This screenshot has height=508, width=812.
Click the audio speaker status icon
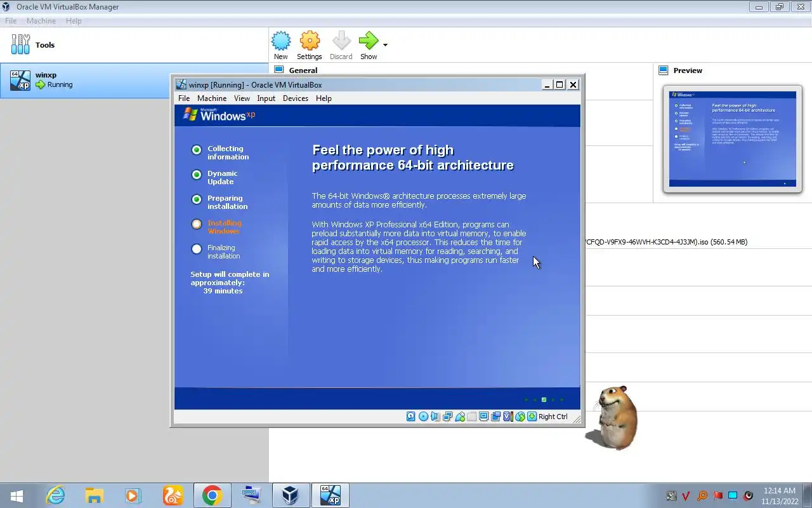(435, 417)
